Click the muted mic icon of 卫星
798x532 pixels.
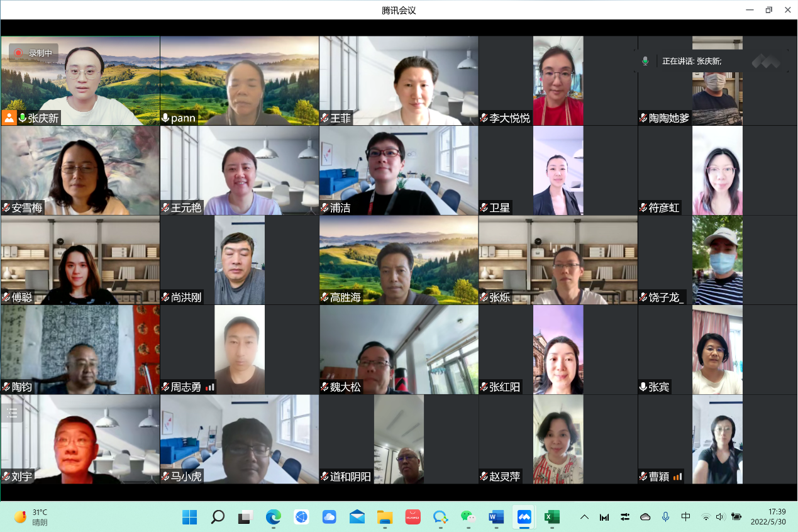tap(484, 208)
